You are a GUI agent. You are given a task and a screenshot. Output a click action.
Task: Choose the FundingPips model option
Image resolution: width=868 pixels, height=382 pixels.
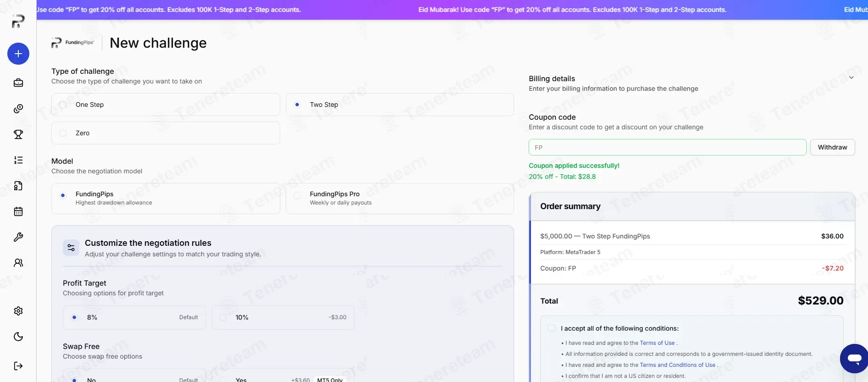tap(166, 199)
